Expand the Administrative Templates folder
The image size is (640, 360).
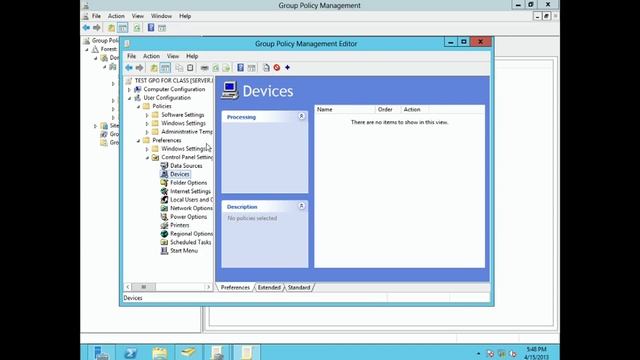(x=147, y=132)
